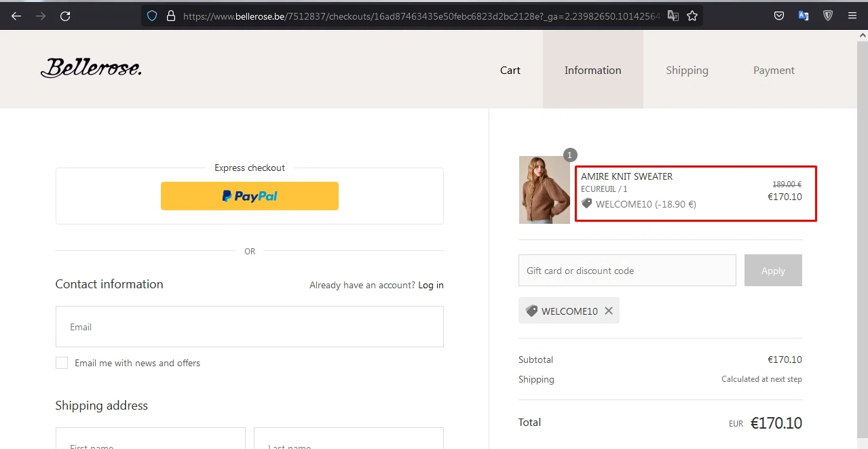Focus the Gift card or discount code field
This screenshot has height=449, width=868.
tap(627, 270)
